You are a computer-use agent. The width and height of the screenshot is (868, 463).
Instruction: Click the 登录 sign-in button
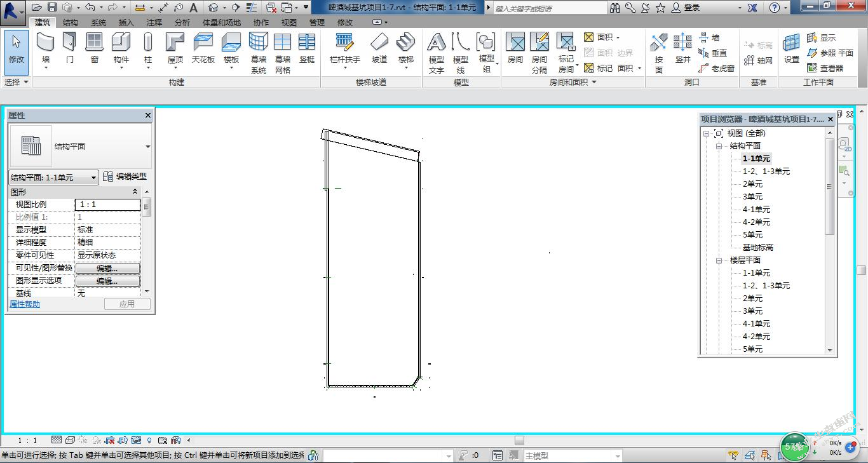[x=686, y=8]
